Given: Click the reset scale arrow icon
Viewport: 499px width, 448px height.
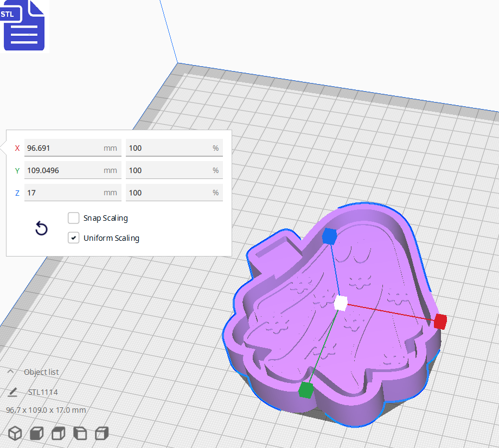Looking at the screenshot, I should [41, 228].
